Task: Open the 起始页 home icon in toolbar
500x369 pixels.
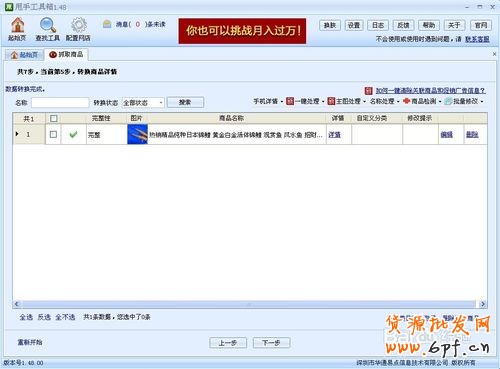Action: click(x=17, y=25)
